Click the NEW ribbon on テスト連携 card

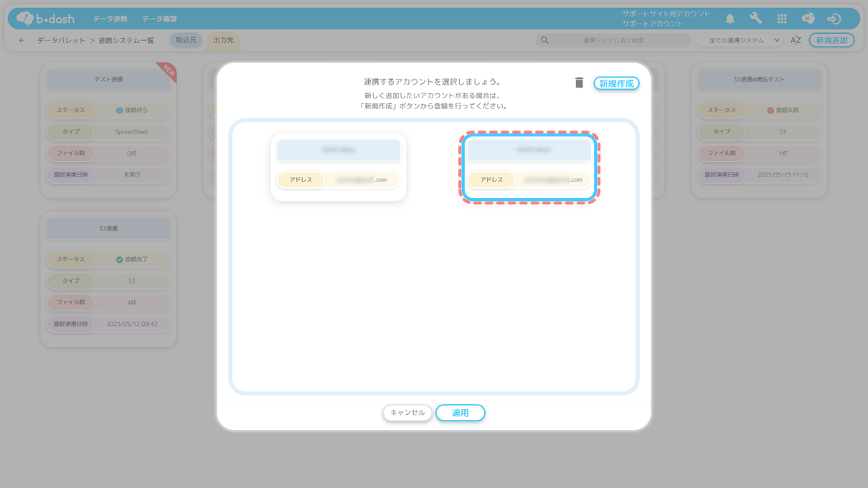tap(168, 71)
